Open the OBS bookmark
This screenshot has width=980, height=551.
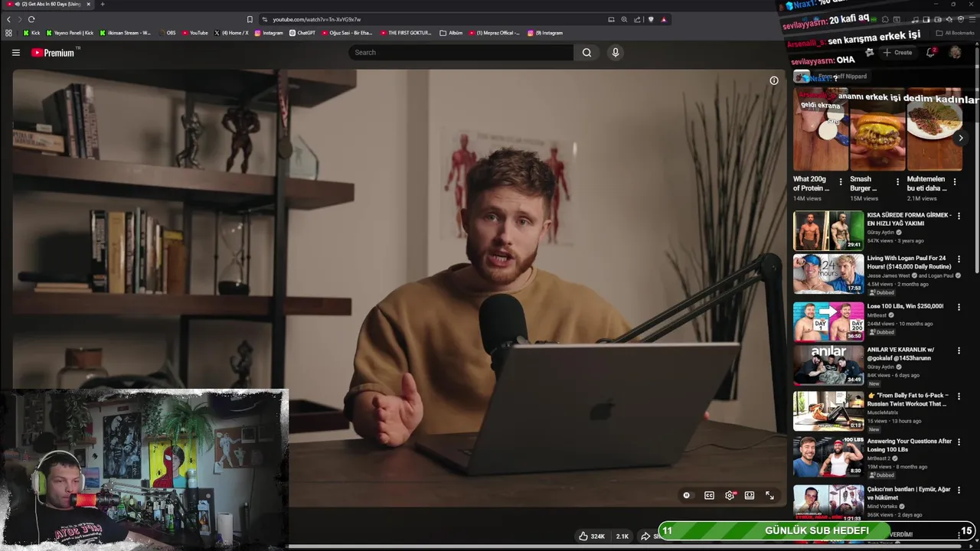click(166, 33)
